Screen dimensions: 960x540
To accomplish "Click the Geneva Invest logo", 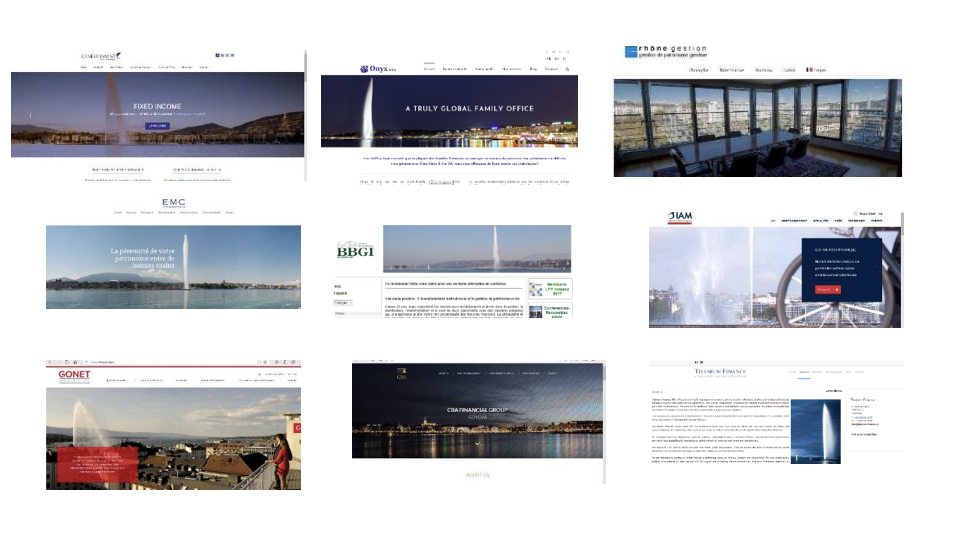I will tap(100, 56).
